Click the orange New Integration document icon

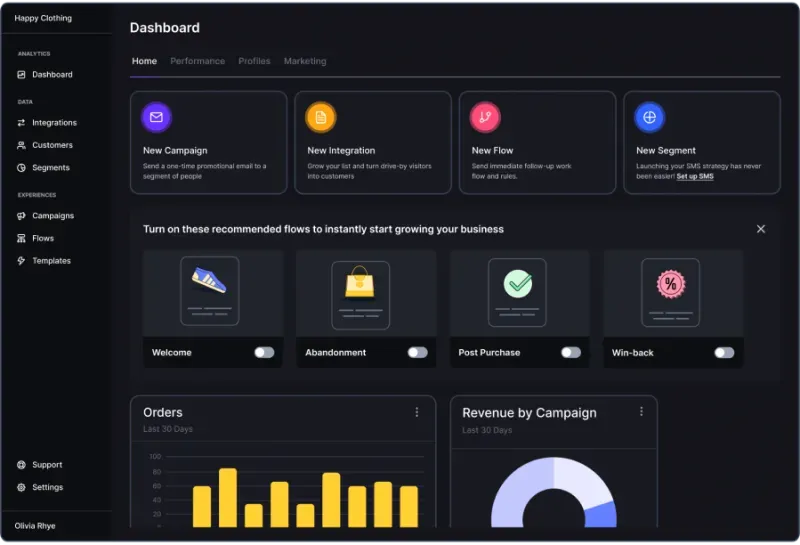(320, 117)
